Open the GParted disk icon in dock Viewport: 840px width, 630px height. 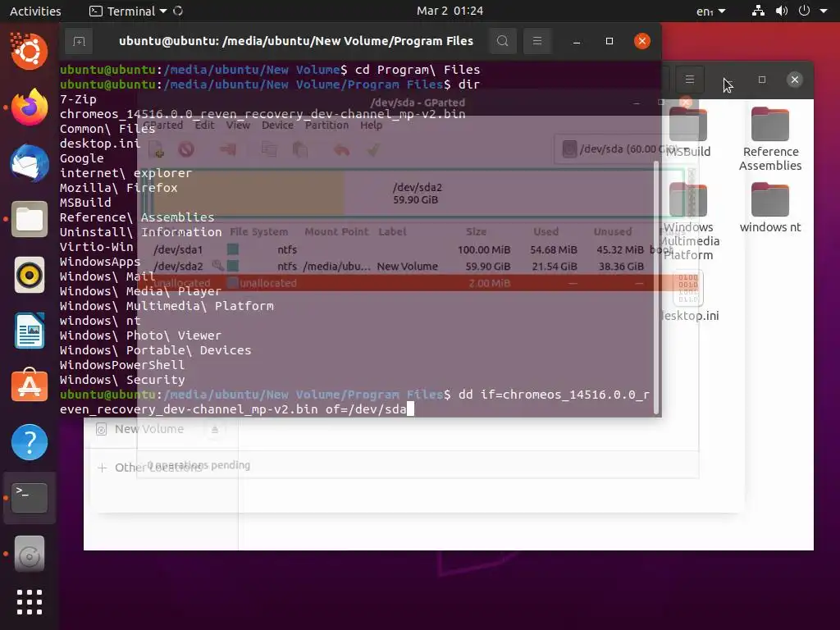pyautogui.click(x=30, y=554)
